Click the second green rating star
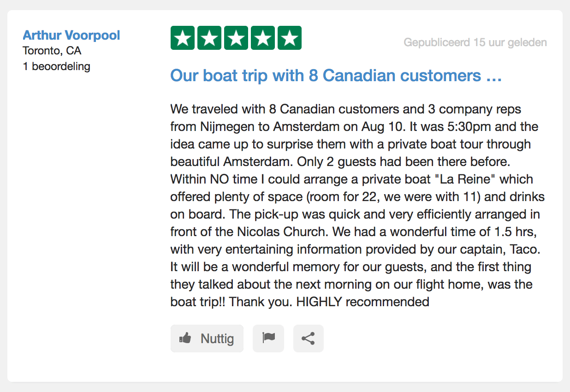 [x=209, y=38]
